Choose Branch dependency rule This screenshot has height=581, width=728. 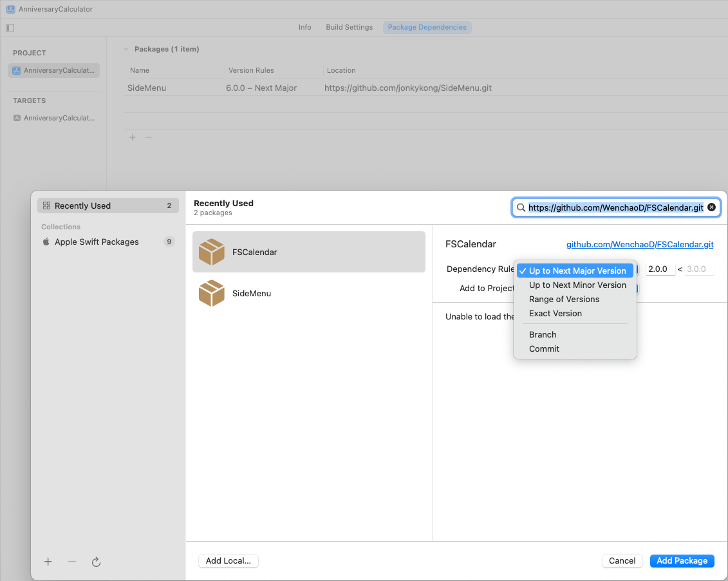575,335
